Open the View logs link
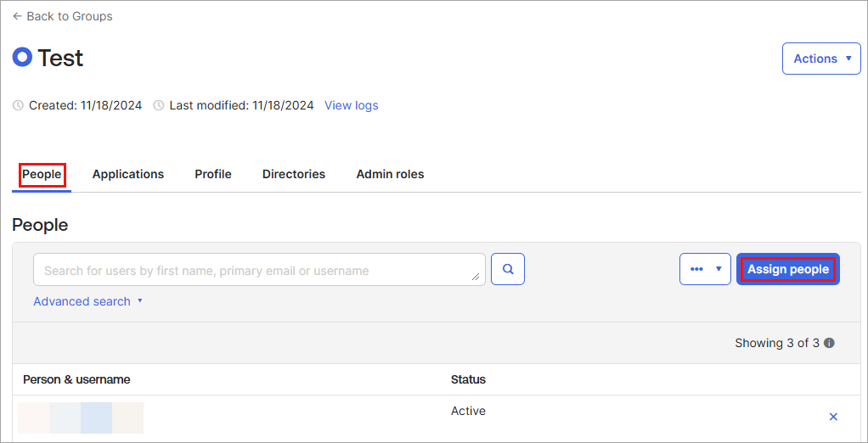Screen dimensions: 868x443 tap(352, 106)
